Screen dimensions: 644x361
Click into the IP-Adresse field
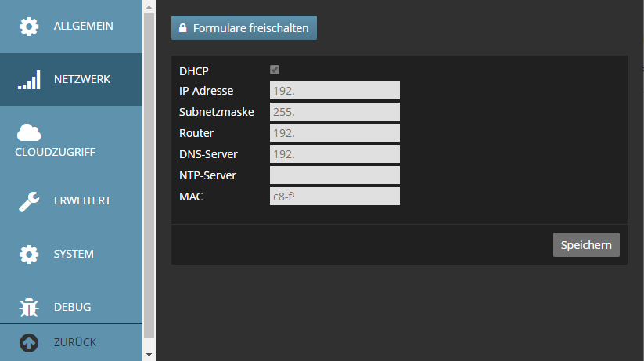334,91
